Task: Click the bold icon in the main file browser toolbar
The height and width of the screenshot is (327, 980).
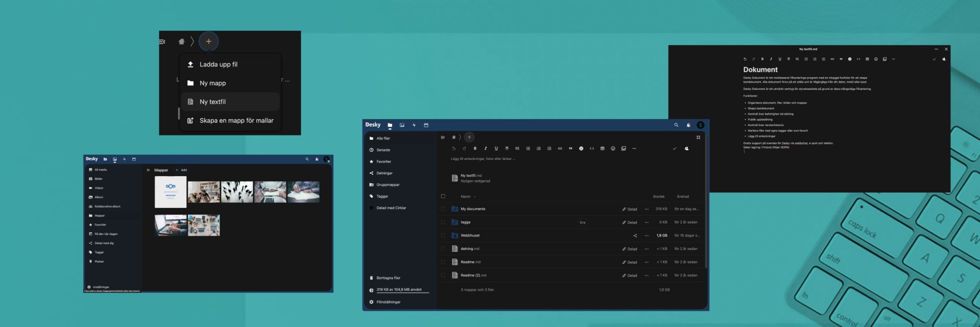Action: [x=475, y=149]
